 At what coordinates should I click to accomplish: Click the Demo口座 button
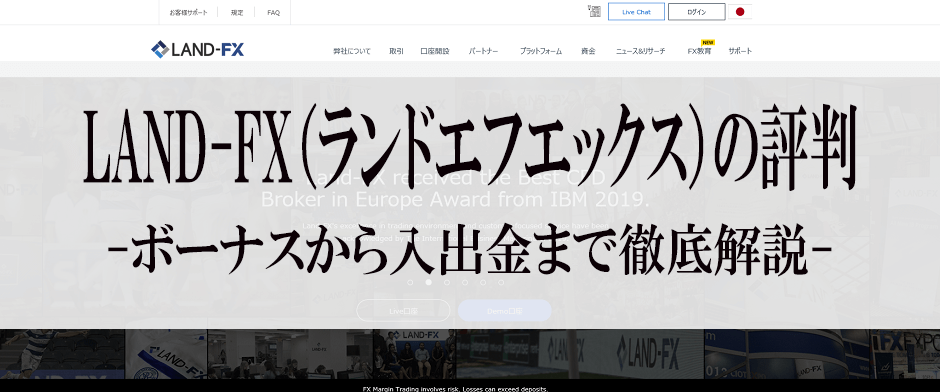pos(504,310)
